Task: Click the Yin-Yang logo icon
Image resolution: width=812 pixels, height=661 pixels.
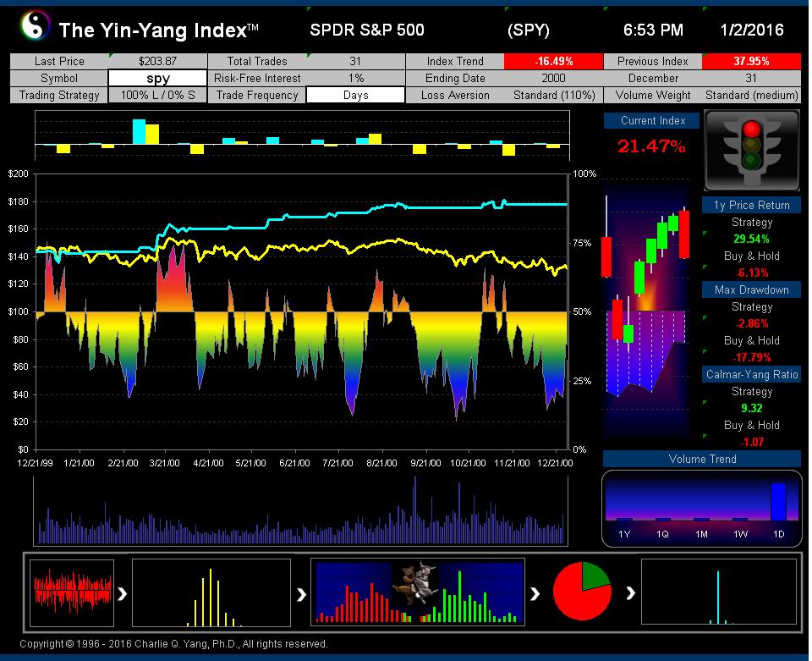Action: tap(36, 25)
